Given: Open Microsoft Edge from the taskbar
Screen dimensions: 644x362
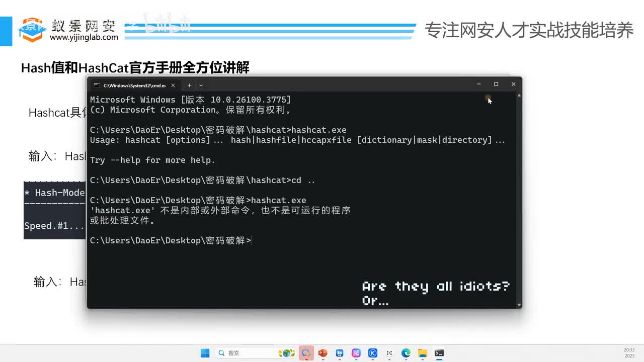Looking at the screenshot, I should (406, 353).
